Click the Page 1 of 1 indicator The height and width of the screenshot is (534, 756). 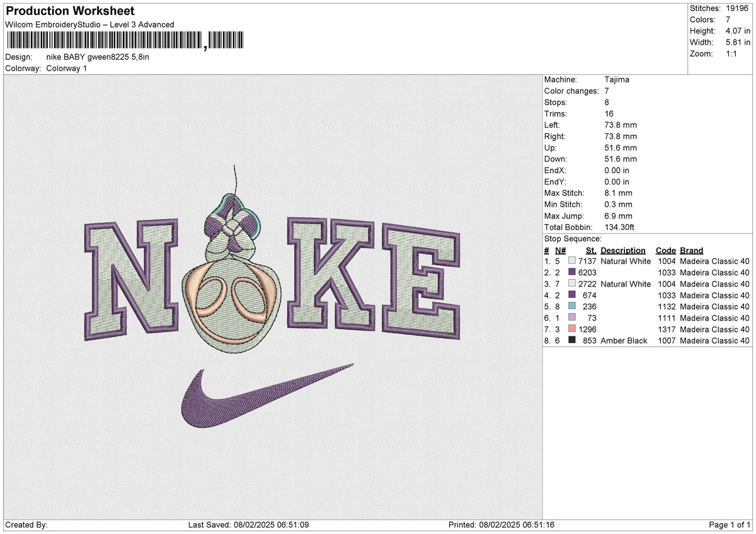coord(730,525)
